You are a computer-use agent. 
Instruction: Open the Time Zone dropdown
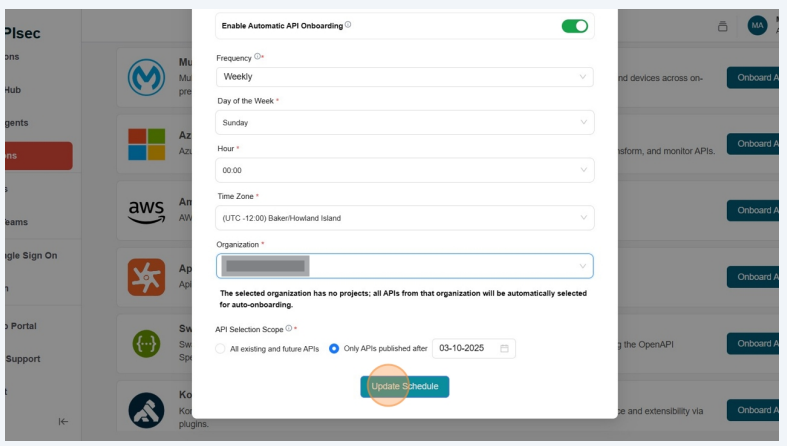(x=404, y=217)
